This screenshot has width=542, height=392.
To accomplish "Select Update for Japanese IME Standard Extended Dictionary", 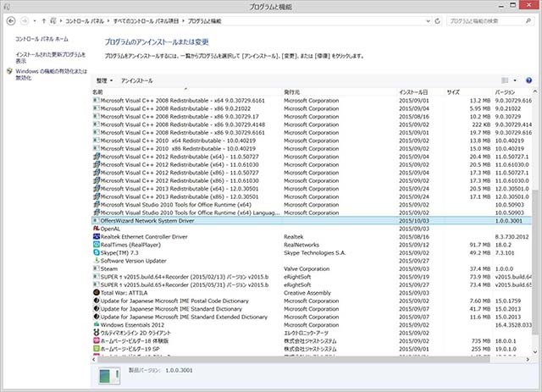I will coord(311,317).
